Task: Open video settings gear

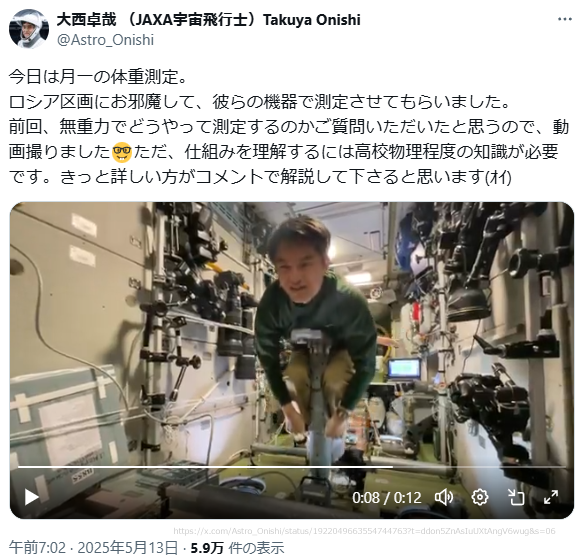Action: coord(479,497)
